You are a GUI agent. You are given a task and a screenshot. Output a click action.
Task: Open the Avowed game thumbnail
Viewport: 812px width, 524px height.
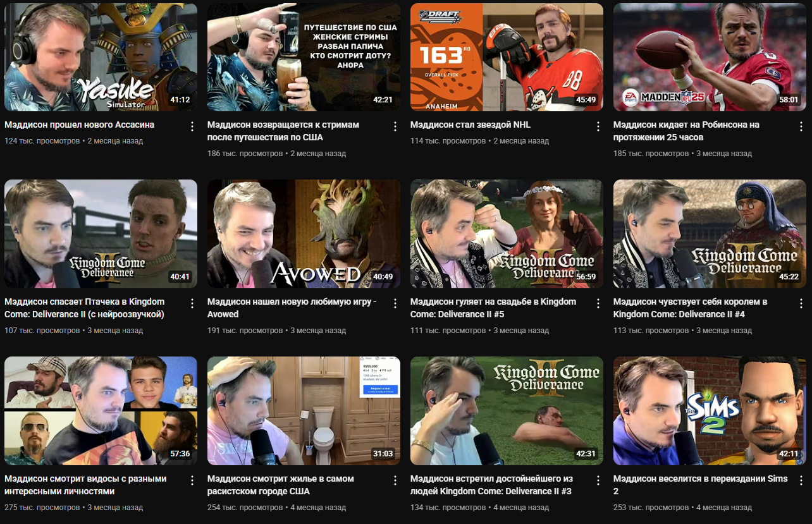point(304,234)
